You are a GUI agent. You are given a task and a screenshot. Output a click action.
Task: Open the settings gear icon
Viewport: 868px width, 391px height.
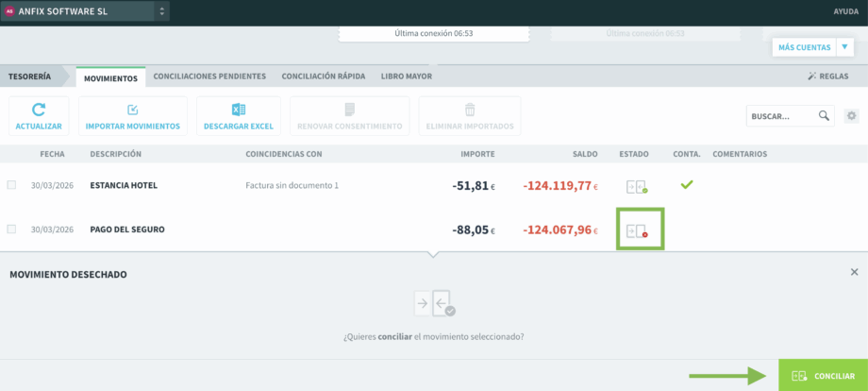coord(852,116)
